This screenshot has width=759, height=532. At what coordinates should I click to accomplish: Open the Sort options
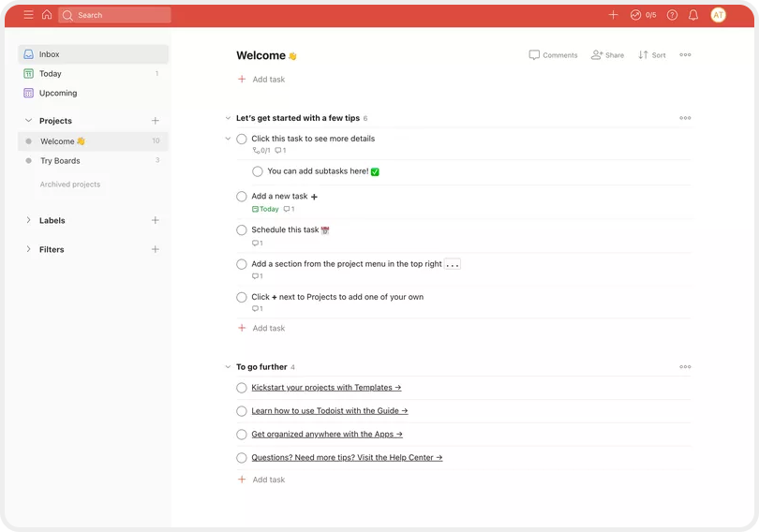point(651,55)
